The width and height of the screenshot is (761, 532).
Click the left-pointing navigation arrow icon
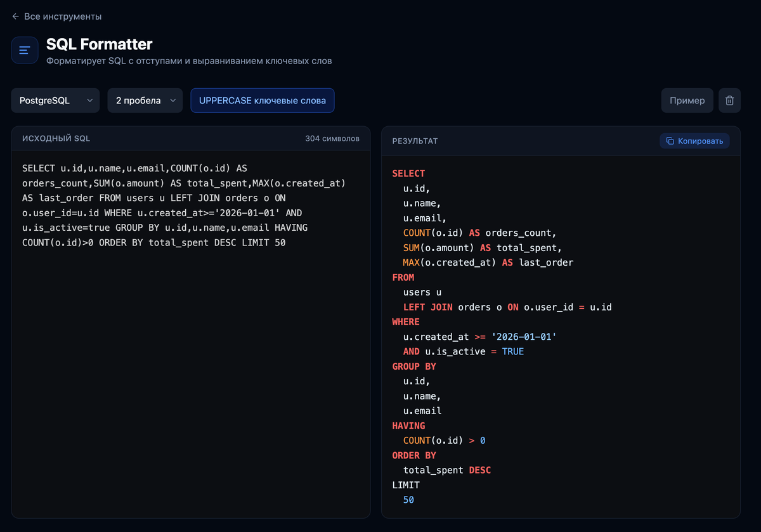[15, 16]
